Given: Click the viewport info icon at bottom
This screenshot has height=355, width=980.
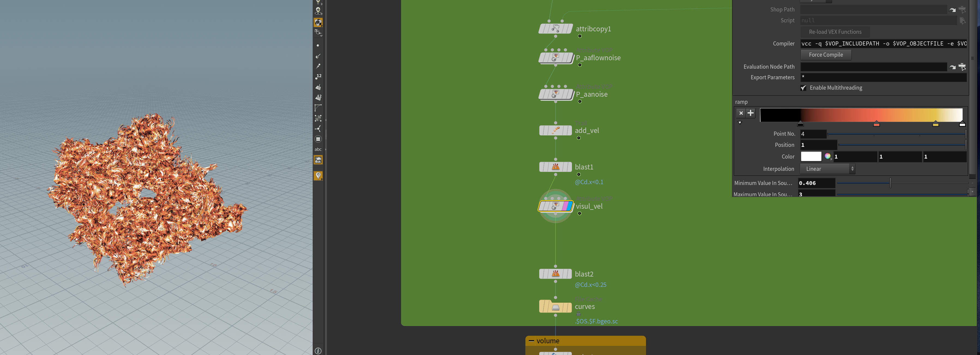Looking at the screenshot, I should [318, 351].
